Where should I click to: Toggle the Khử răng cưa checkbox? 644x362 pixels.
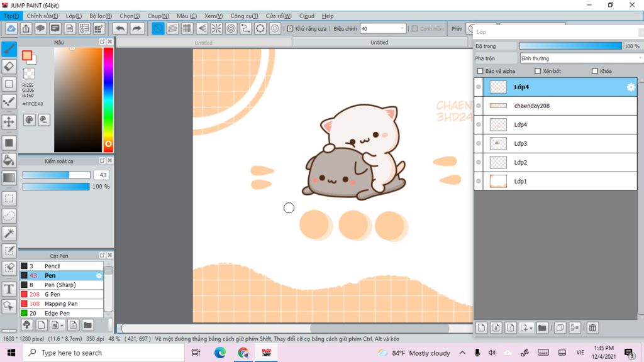pyautogui.click(x=290, y=29)
